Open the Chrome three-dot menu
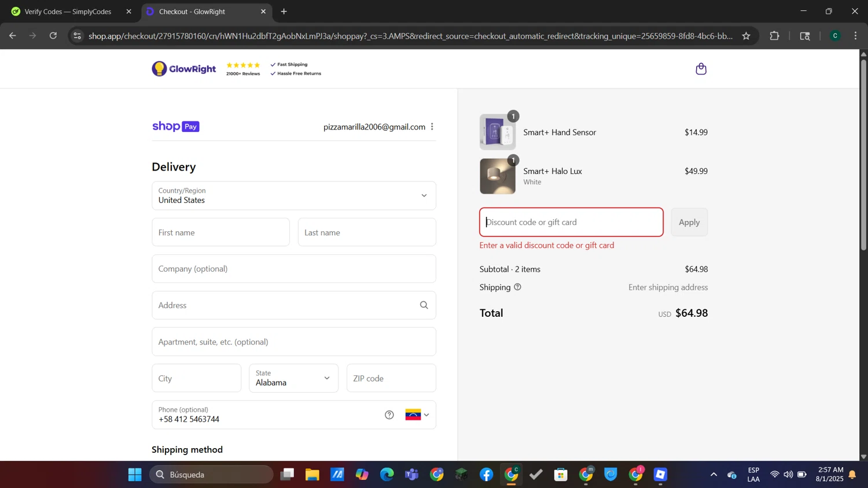The image size is (868, 488). pos(855,36)
